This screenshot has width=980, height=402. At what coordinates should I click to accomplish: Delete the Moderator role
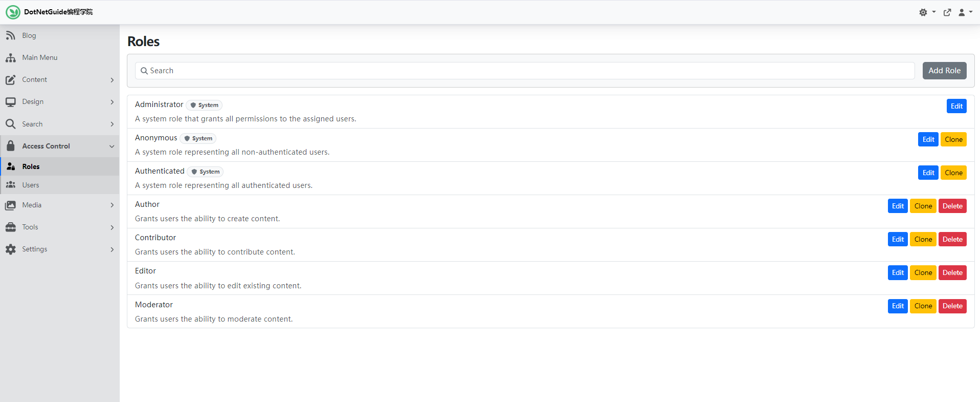click(x=952, y=306)
